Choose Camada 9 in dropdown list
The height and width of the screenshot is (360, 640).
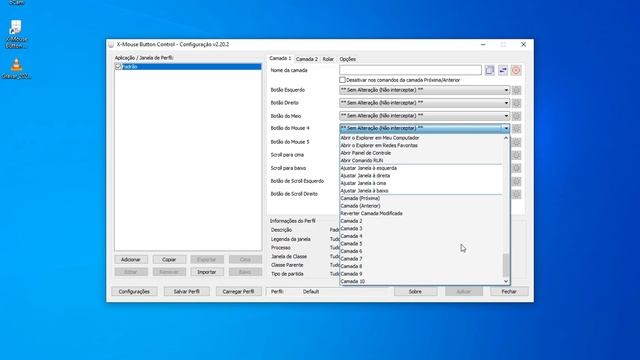click(x=421, y=274)
